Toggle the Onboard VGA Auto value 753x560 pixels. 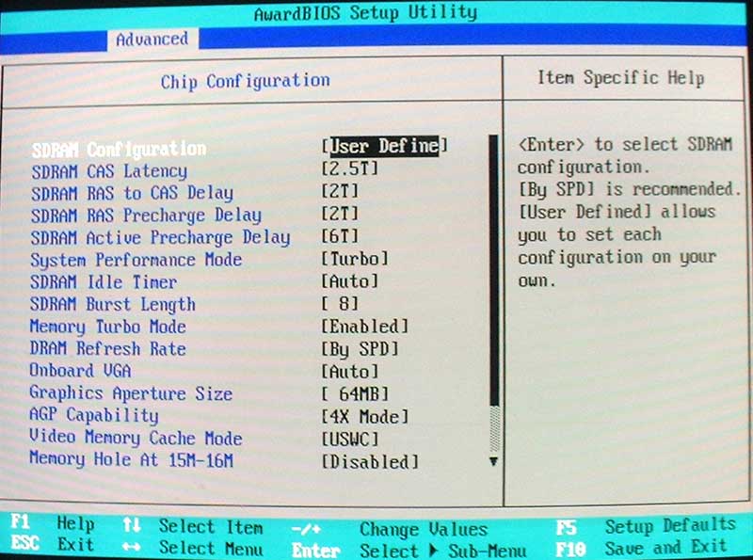(x=350, y=371)
